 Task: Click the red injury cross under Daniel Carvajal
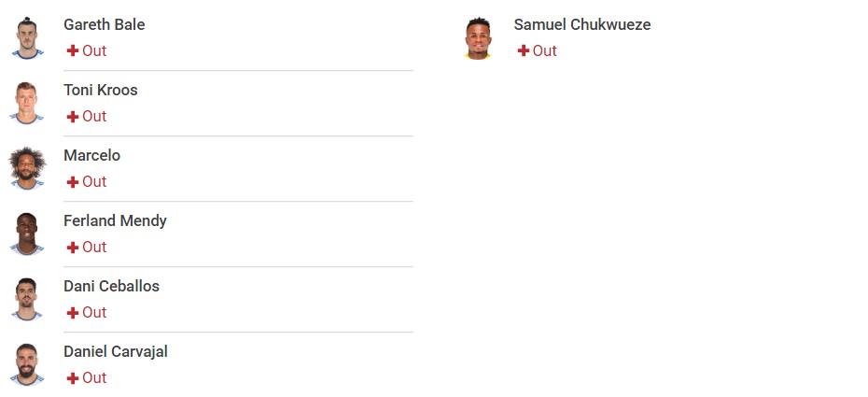[73, 377]
